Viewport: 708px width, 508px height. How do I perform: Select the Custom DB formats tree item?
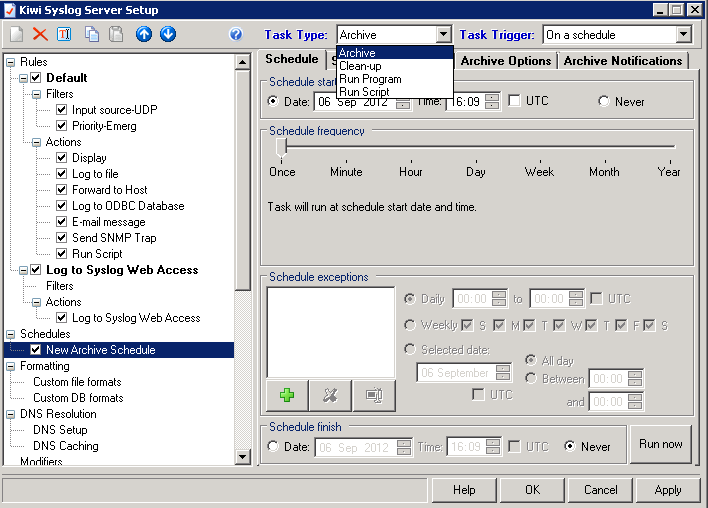click(78, 398)
